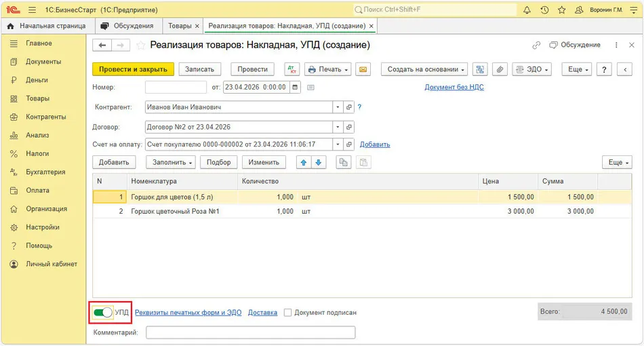This screenshot has width=644, height=346.
Task: Copy rows icon in table toolbar
Action: 344,162
